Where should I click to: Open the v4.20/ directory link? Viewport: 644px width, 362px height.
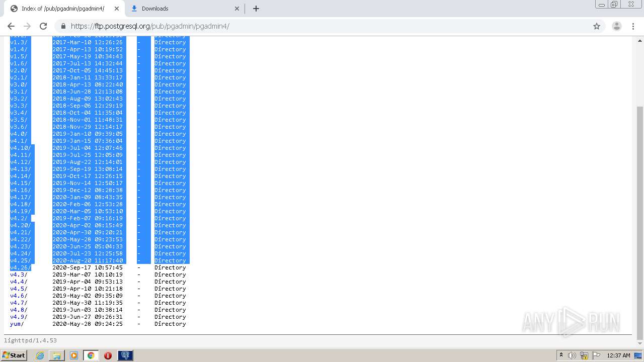coord(21,225)
